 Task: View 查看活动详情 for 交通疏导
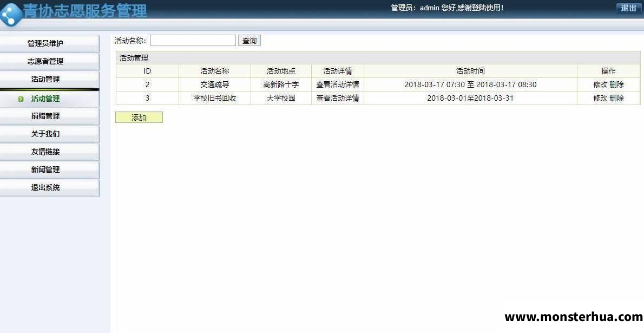pyautogui.click(x=338, y=84)
